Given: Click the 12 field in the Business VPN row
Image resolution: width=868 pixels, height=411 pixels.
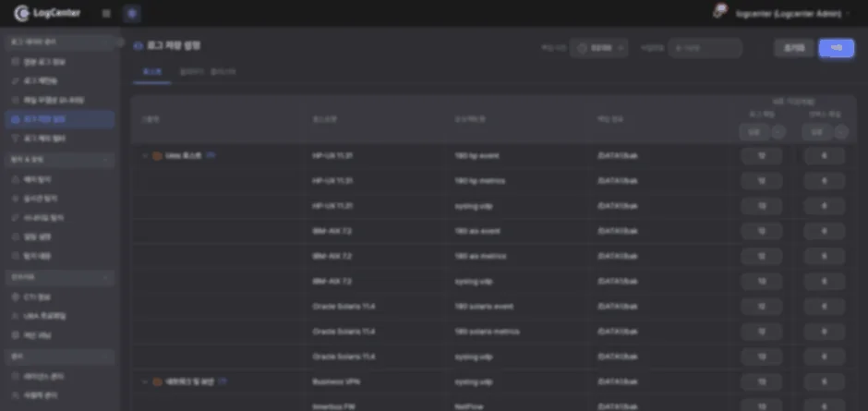Looking at the screenshot, I should 762,382.
